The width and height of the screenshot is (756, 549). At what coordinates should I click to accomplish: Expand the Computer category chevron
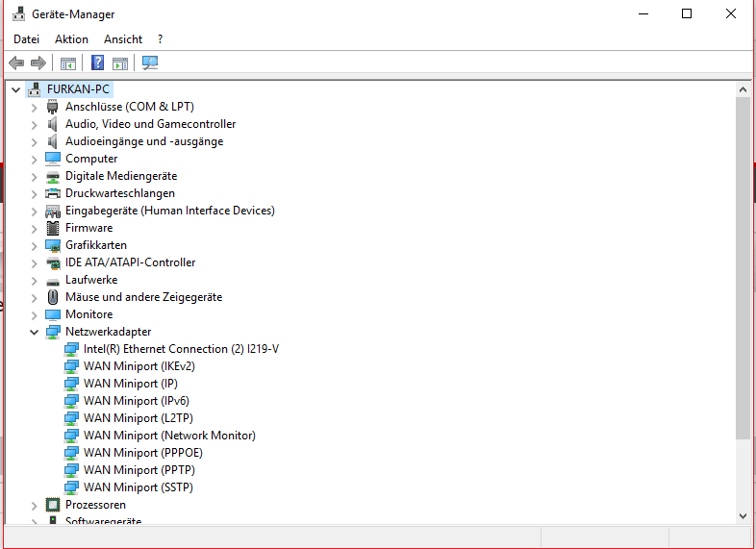pyautogui.click(x=35, y=159)
